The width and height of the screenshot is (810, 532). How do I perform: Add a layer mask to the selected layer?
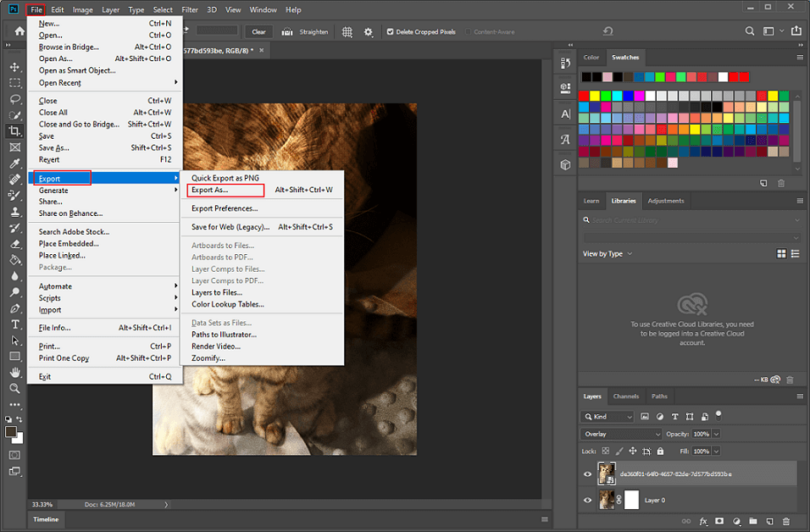[x=719, y=522]
